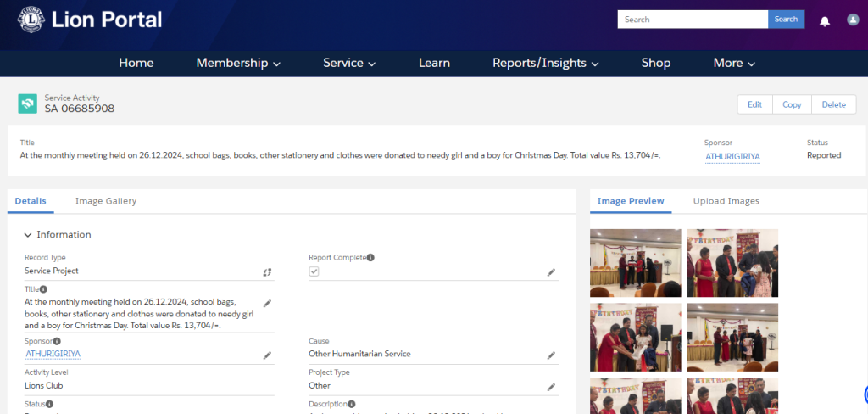The image size is (868, 414).
Task: Click the Other project type value
Action: (x=320, y=385)
